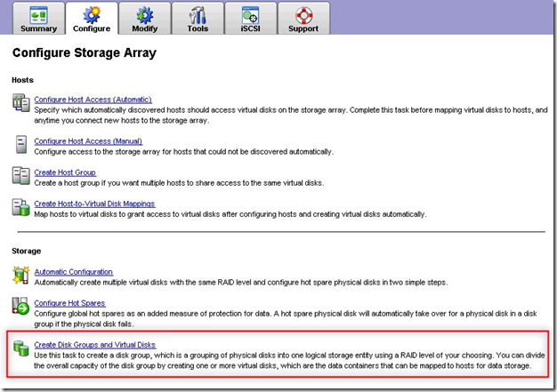Click the Tools tab hammer icon

coord(198,15)
